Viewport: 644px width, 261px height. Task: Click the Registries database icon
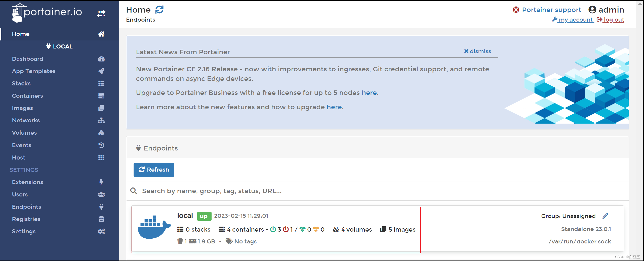(x=101, y=219)
